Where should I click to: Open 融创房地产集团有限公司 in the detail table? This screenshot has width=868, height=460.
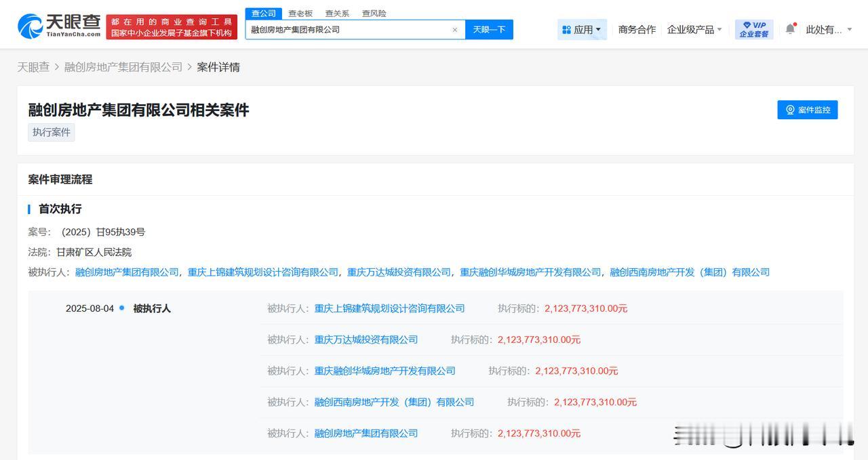(366, 433)
